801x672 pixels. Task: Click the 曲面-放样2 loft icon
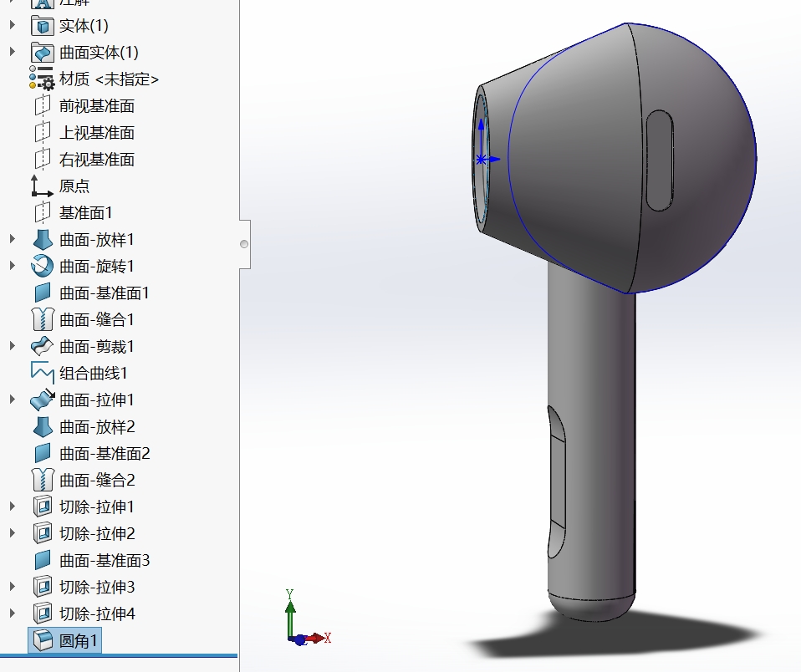(x=43, y=426)
